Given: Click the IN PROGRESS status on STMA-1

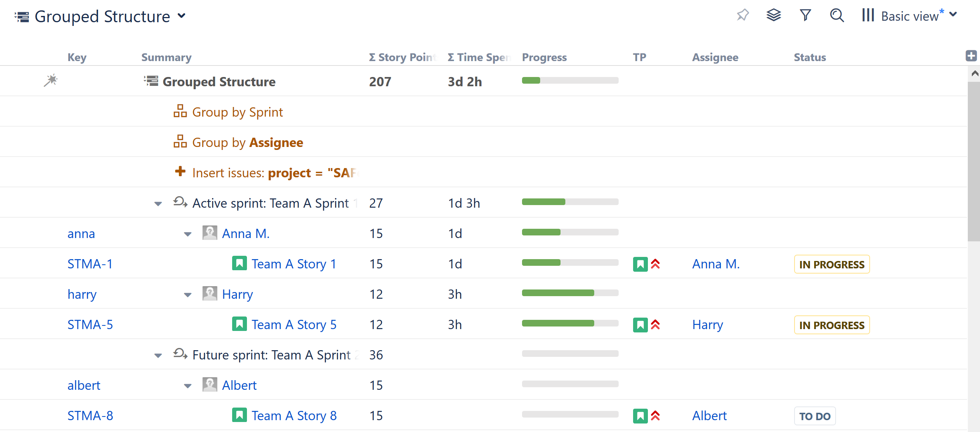Looking at the screenshot, I should coord(832,264).
